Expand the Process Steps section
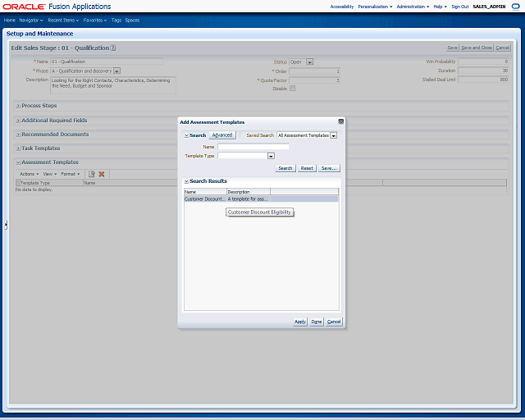 (18, 106)
